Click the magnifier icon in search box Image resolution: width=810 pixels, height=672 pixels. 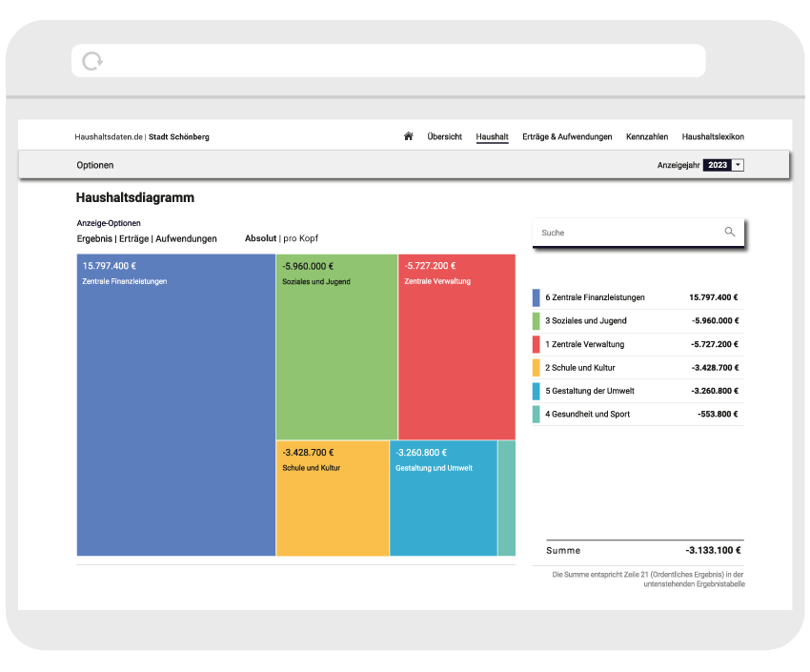729,232
